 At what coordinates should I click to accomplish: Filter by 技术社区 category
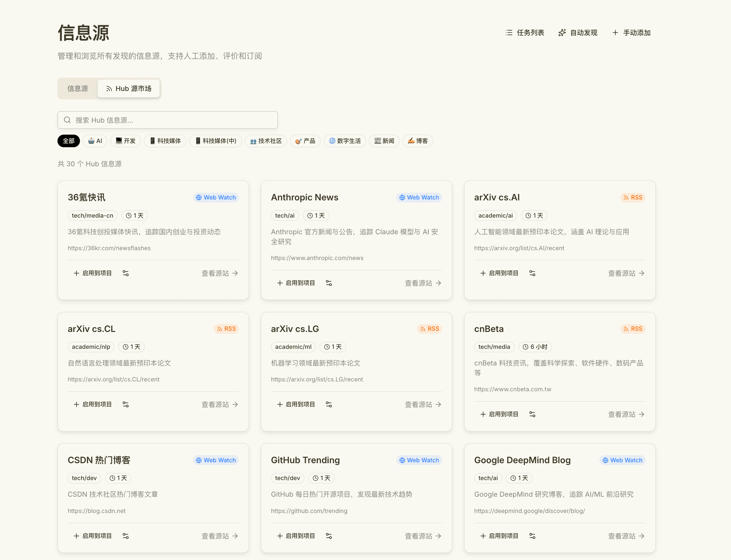pyautogui.click(x=266, y=141)
